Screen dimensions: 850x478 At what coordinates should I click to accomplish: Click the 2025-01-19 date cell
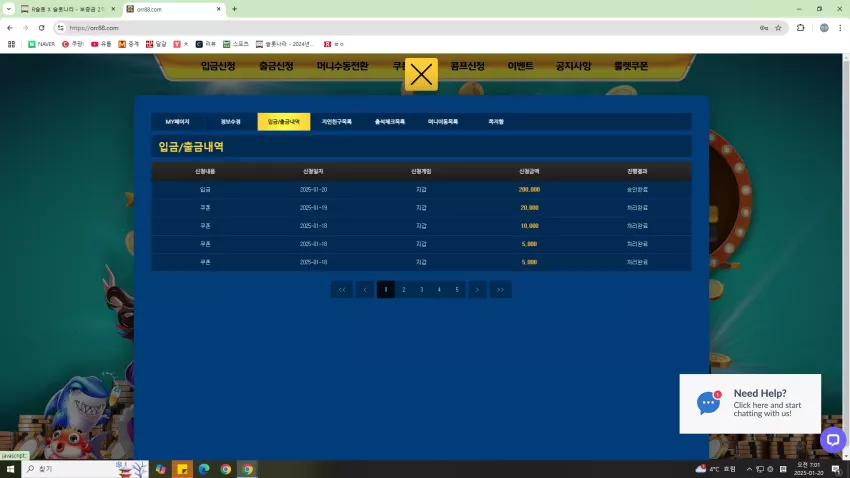coord(313,208)
